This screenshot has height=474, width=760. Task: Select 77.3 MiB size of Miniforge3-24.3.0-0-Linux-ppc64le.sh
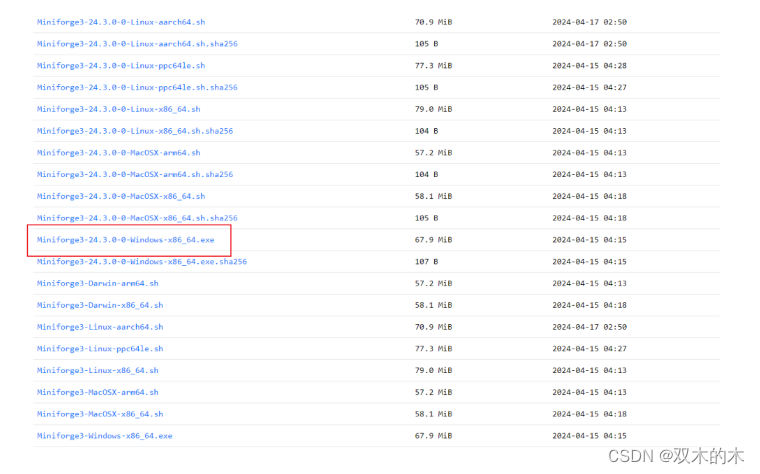(433, 66)
